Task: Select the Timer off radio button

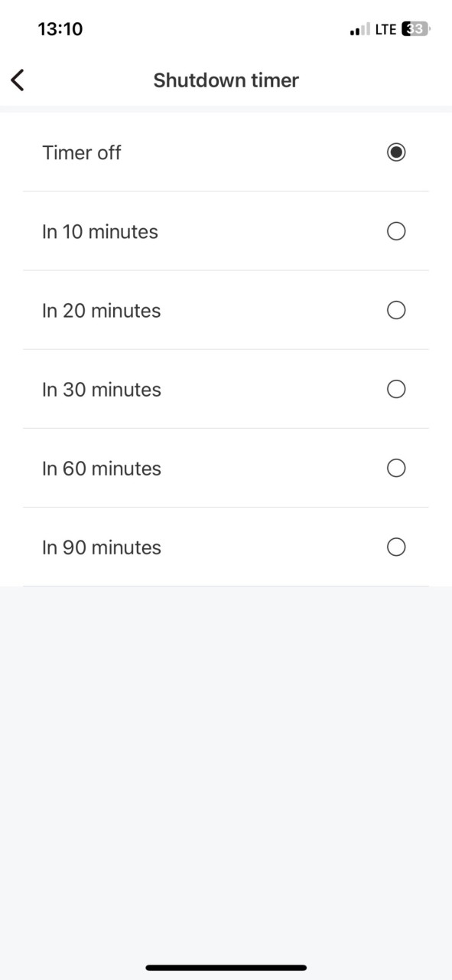Action: pyautogui.click(x=396, y=152)
